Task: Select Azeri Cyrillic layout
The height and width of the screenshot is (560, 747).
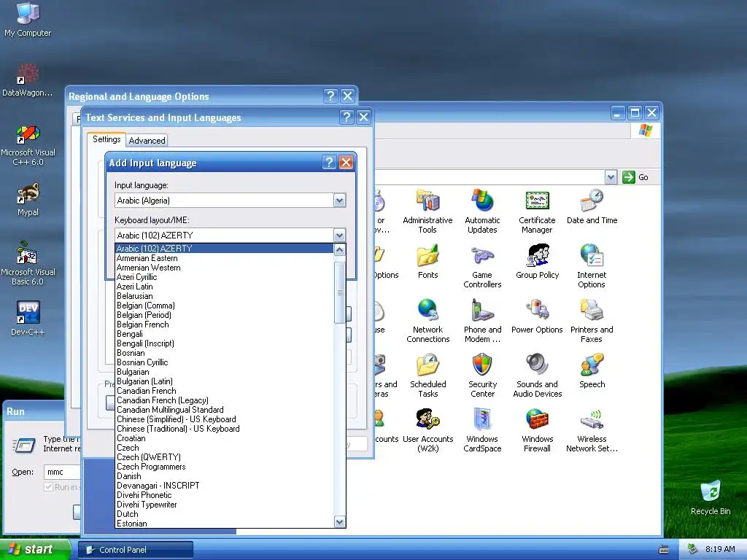Action: coord(225,277)
